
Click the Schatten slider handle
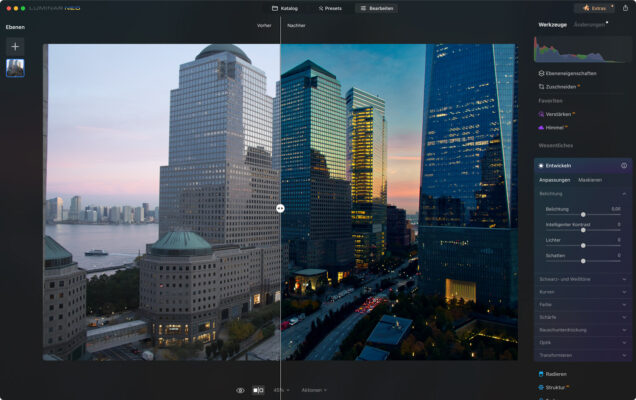[x=583, y=261]
